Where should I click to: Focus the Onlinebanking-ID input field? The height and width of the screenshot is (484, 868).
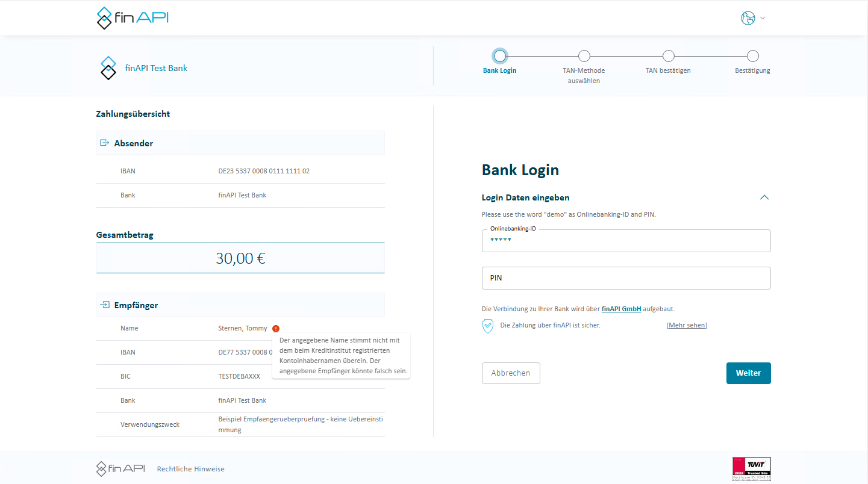[x=626, y=241]
